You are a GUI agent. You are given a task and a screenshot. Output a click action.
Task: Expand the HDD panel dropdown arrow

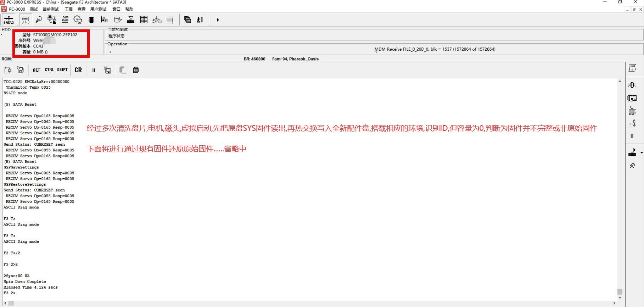(x=1, y=34)
